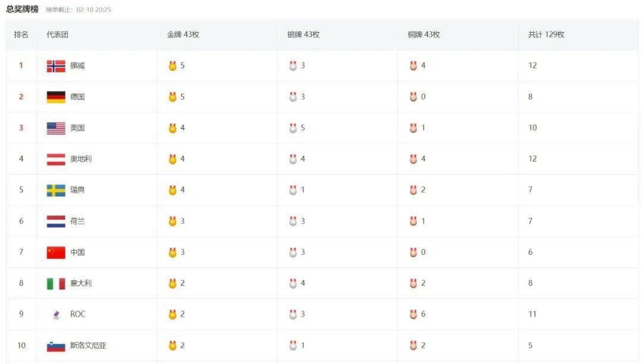Click Norway's gold medal icon
Viewport: 642px width, 364px height.
pos(172,66)
